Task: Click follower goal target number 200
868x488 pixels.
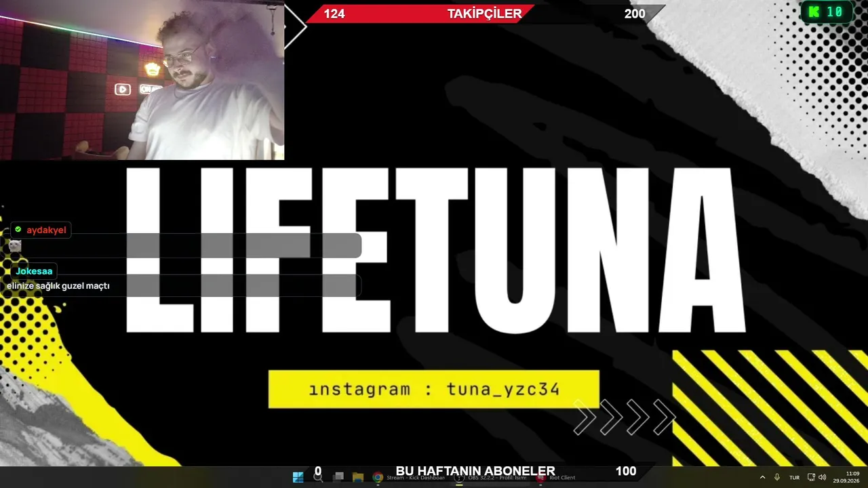Action: tap(635, 14)
